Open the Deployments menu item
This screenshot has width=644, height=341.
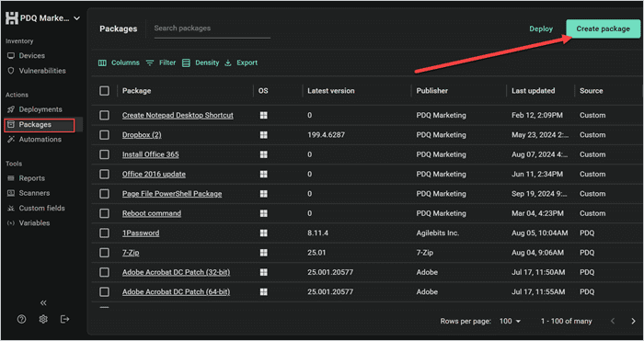tap(40, 109)
